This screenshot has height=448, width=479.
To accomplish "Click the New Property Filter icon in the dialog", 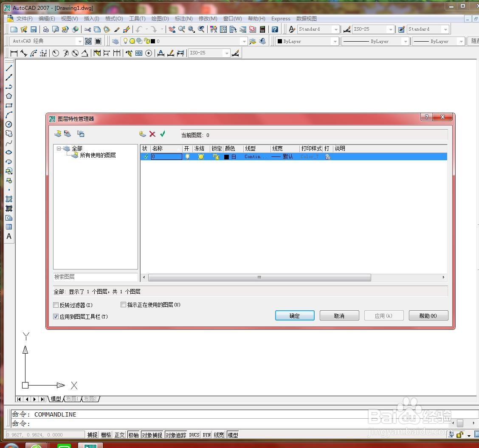I will click(58, 133).
